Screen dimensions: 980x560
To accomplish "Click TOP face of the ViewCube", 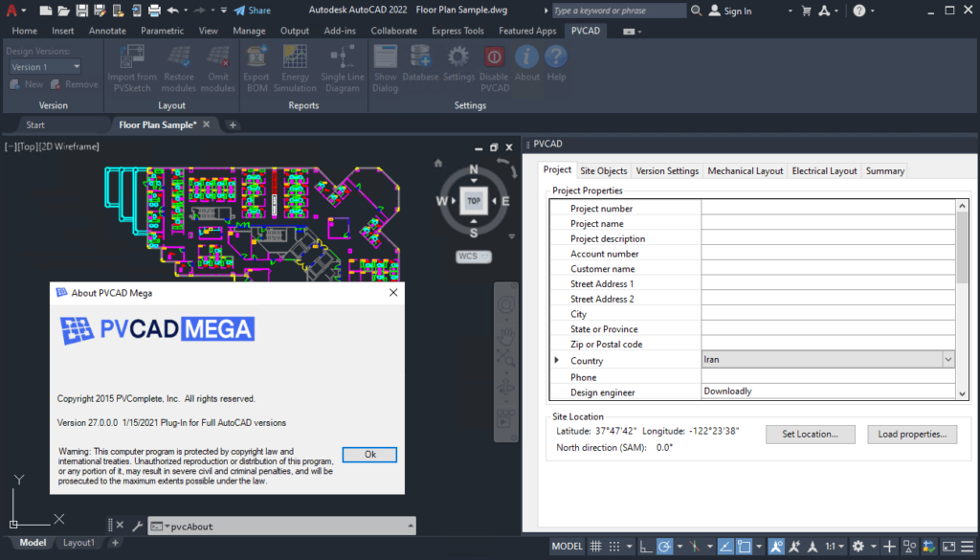I will coord(474,201).
